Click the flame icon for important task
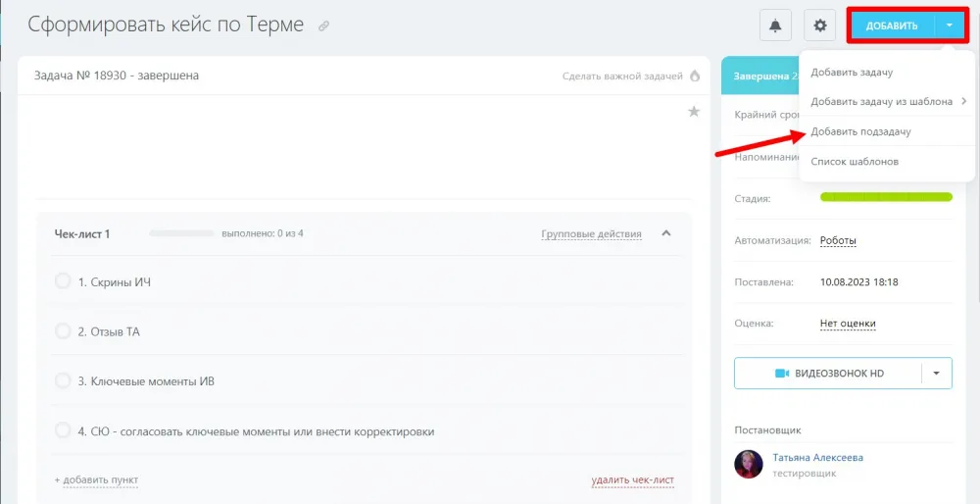Screen dimensions: 980x504 click(695, 76)
